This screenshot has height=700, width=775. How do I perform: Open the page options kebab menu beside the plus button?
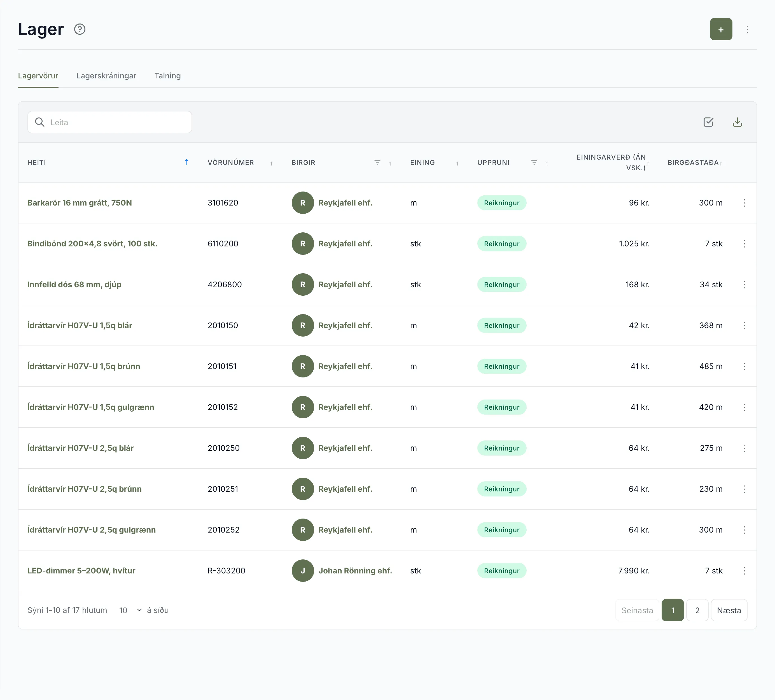[747, 29]
